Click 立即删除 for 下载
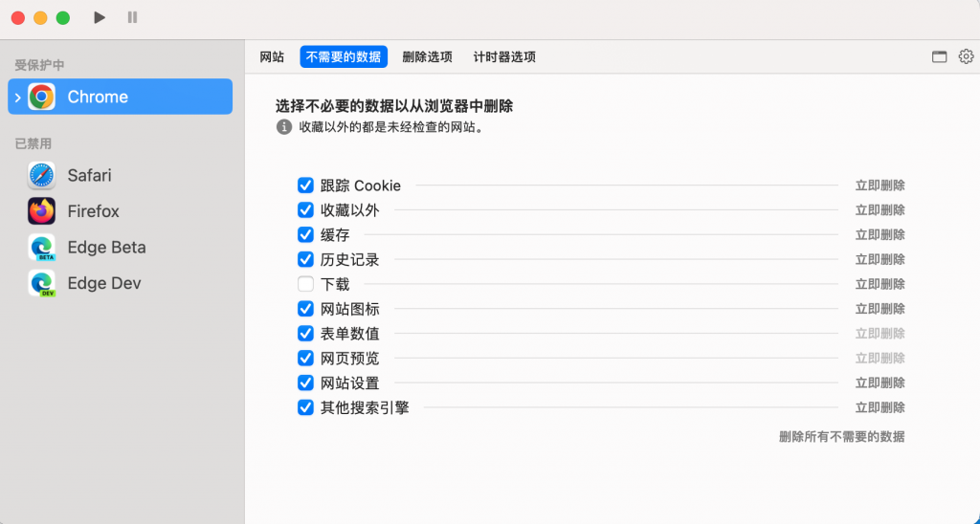The height and width of the screenshot is (524, 980). click(x=880, y=284)
